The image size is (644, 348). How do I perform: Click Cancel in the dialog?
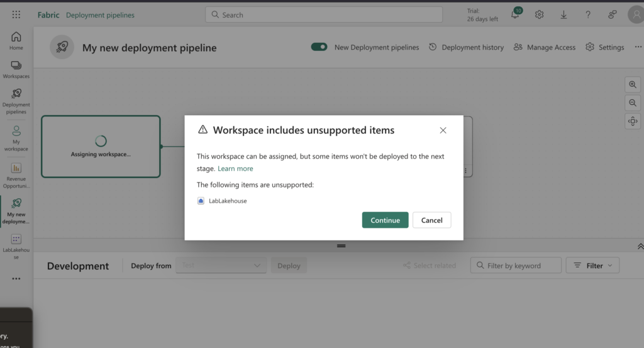pyautogui.click(x=431, y=220)
